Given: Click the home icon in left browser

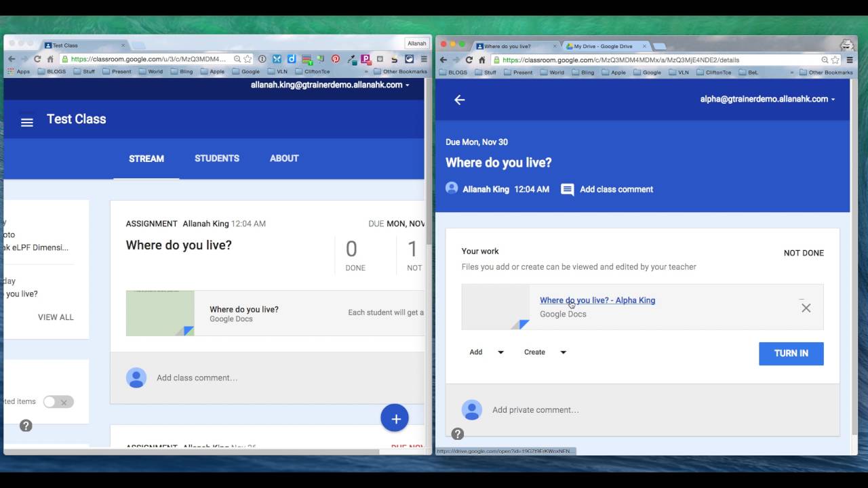Looking at the screenshot, I should coord(50,59).
